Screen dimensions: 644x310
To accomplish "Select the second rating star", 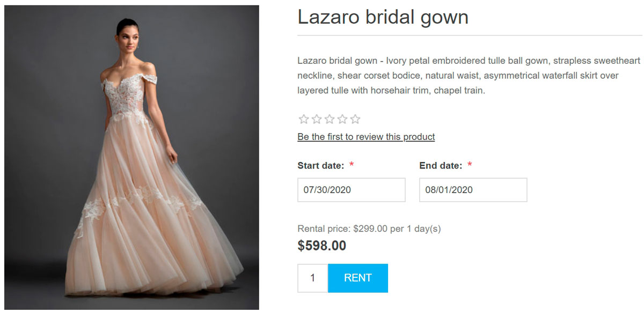I will click(x=316, y=119).
